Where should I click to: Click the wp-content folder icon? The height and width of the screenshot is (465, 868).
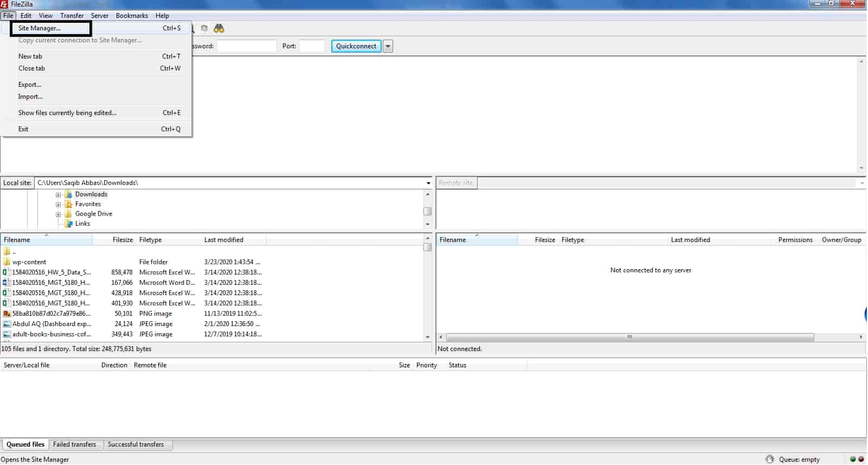pos(7,262)
